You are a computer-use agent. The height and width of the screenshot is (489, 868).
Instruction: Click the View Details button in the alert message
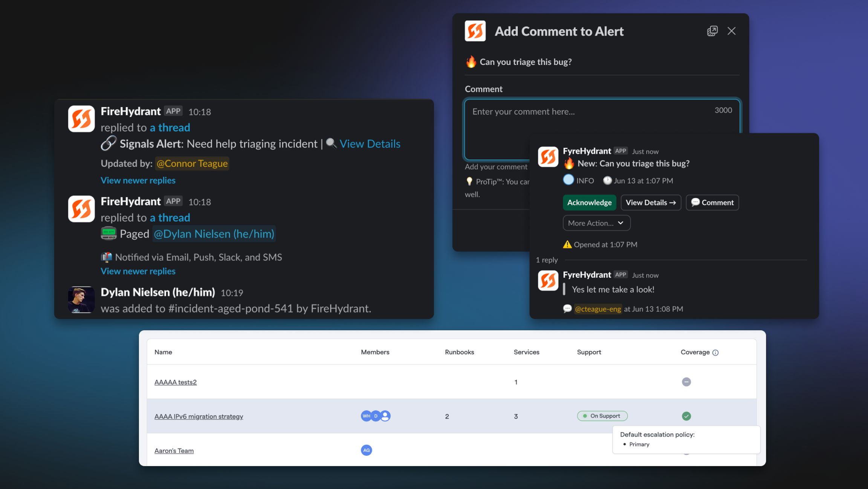pyautogui.click(x=651, y=203)
